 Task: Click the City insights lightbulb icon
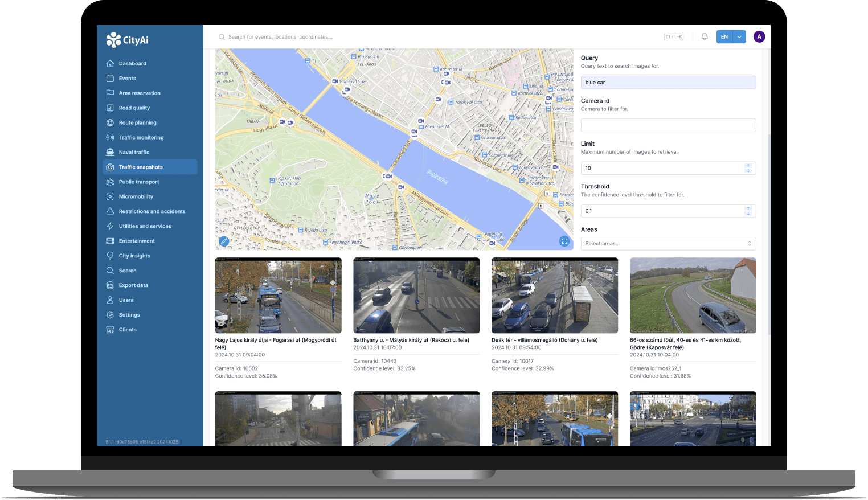[110, 256]
